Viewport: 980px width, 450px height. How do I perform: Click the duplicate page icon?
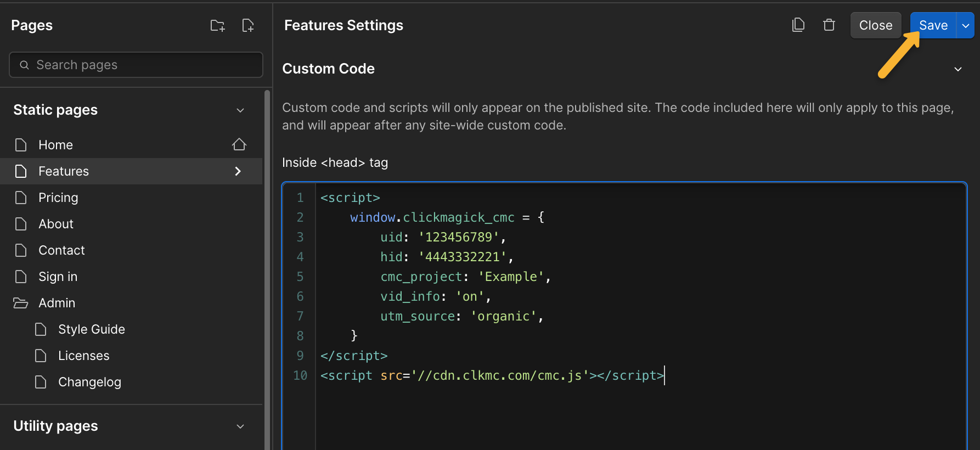798,25
